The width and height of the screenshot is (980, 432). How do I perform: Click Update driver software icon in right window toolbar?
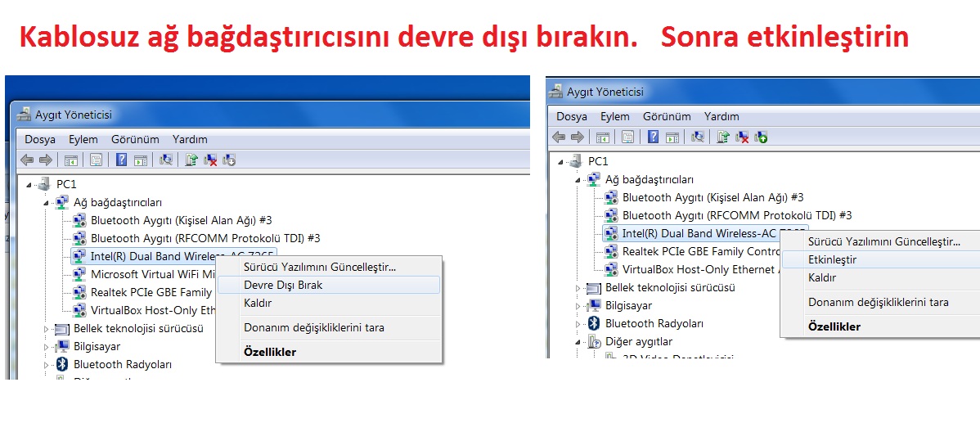723,137
